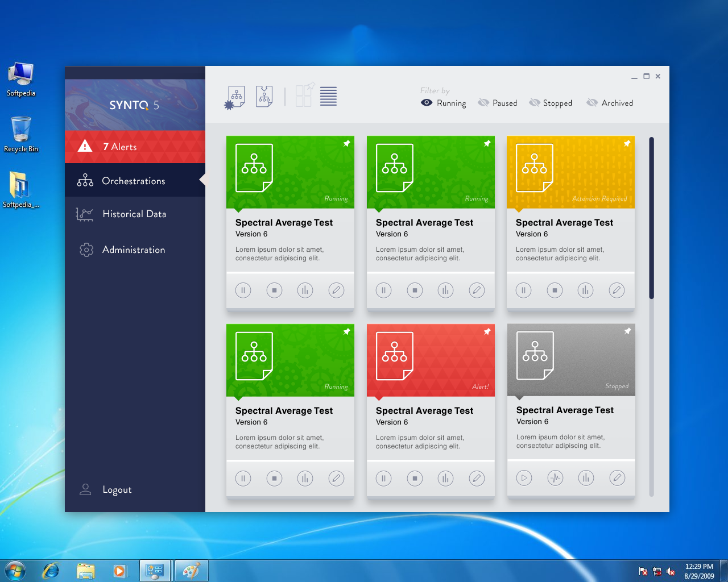Create a new orchestration from the toolbar
The height and width of the screenshot is (582, 728).
click(x=234, y=97)
